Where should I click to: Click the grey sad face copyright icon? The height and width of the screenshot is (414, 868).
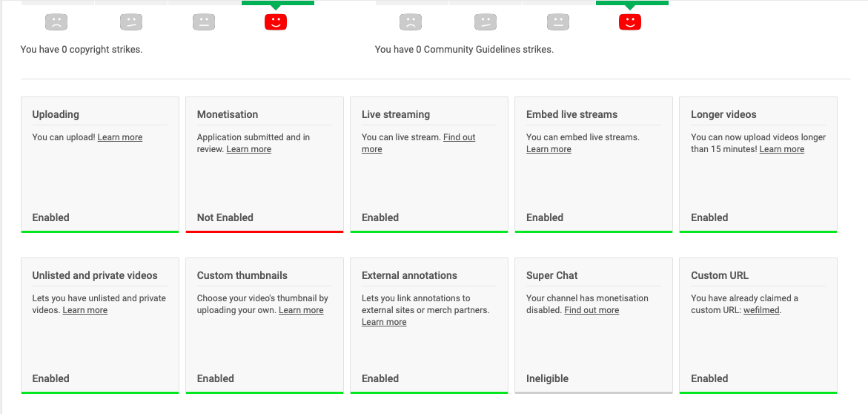coord(56,22)
